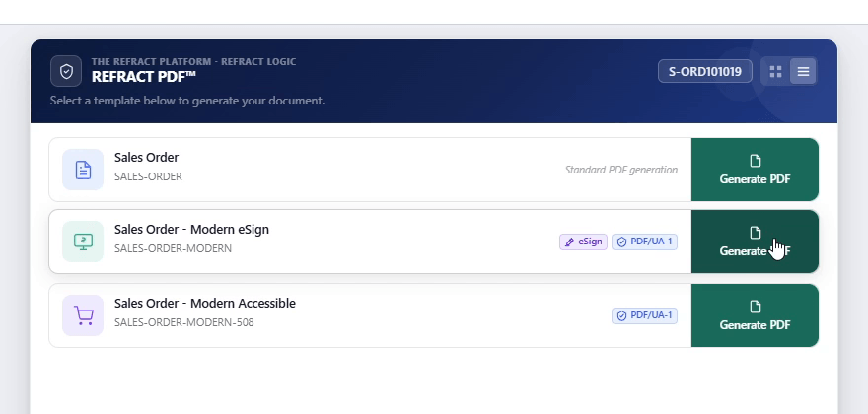Click PDF/UA-1 badge in Modern eSign row
The width and height of the screenshot is (868, 414).
click(644, 241)
